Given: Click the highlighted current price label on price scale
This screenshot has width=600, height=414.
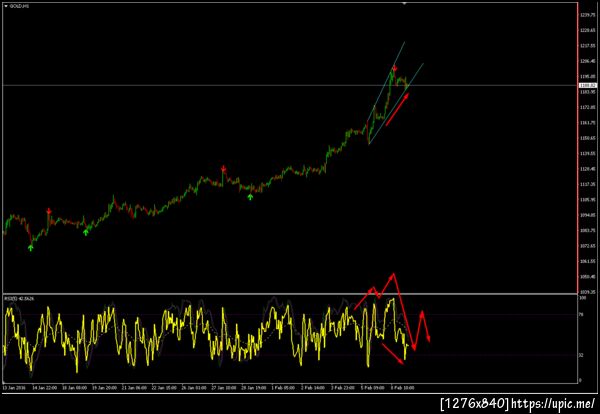Looking at the screenshot, I should pyautogui.click(x=588, y=85).
